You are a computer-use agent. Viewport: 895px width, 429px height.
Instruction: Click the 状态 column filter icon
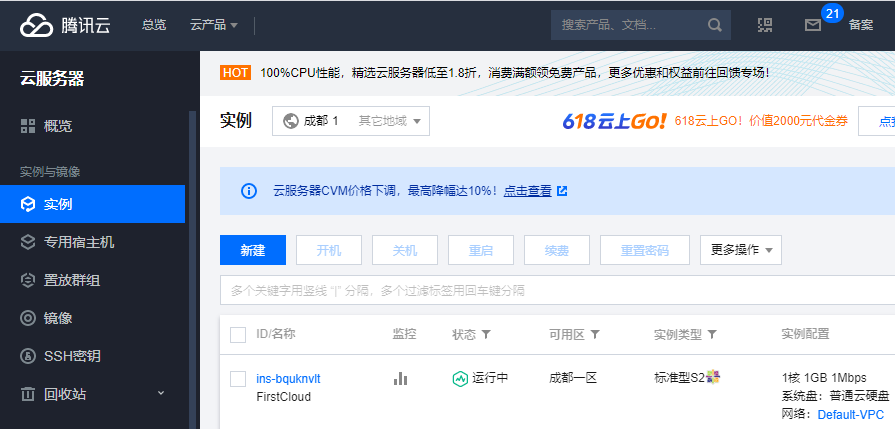click(487, 334)
